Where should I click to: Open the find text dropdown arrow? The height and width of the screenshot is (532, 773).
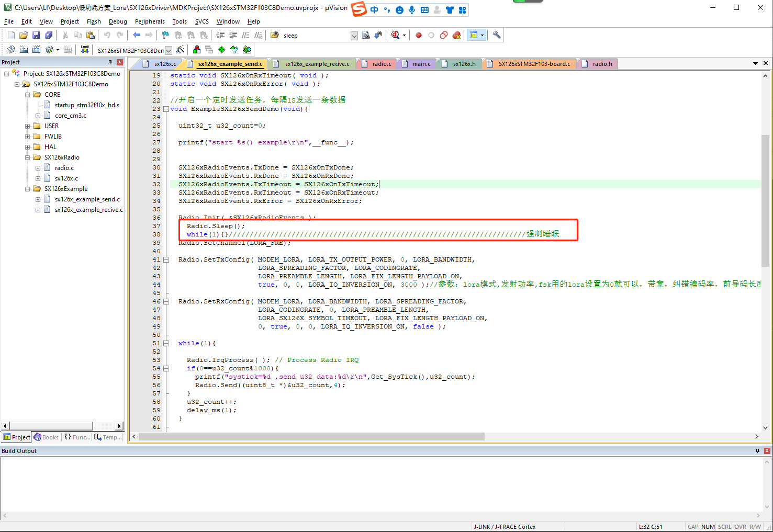click(354, 36)
